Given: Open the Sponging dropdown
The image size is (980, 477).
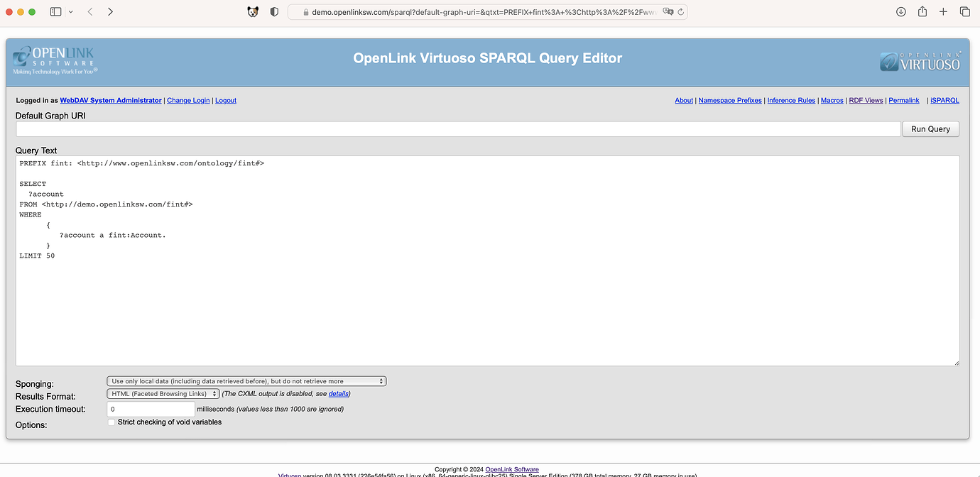Looking at the screenshot, I should tap(246, 381).
